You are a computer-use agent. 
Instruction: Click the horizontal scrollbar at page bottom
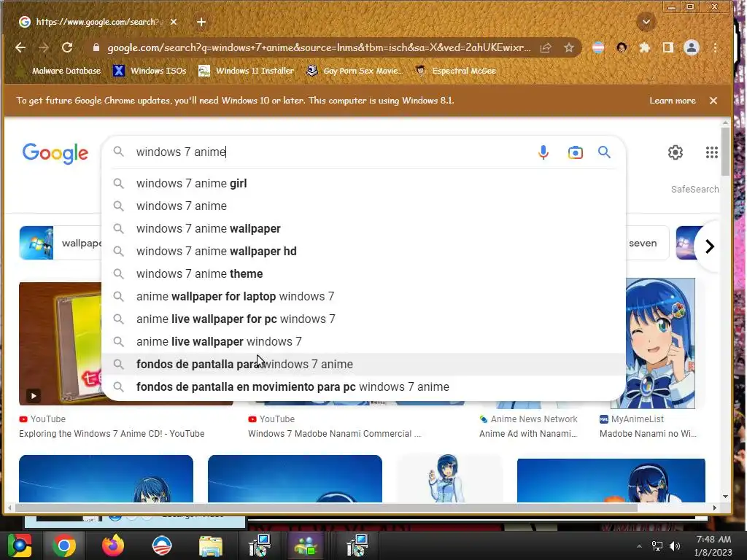326,507
